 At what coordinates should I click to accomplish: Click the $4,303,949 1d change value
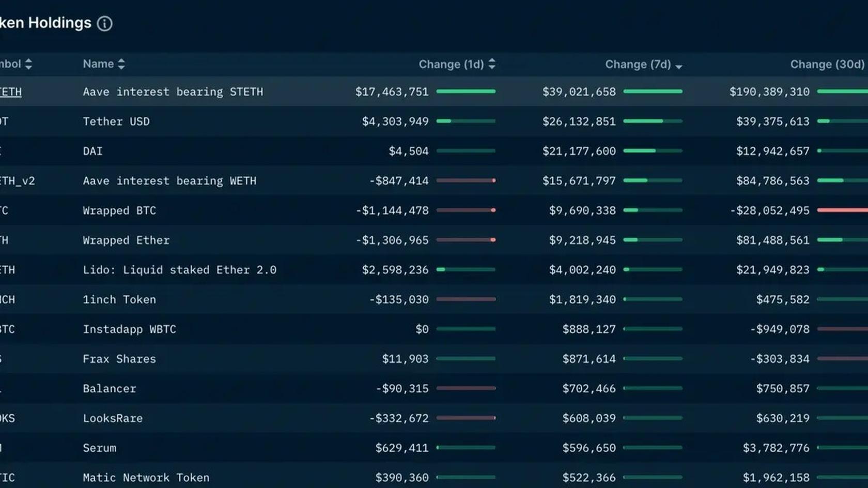[x=395, y=121]
